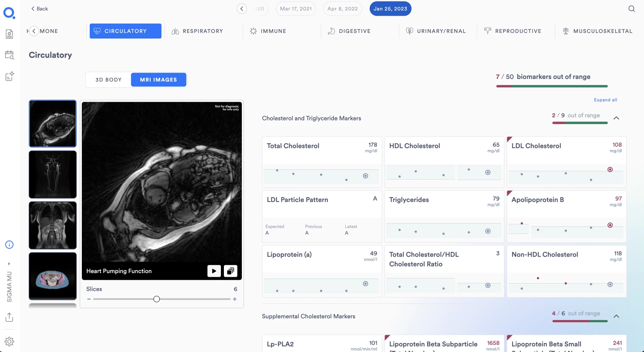Select the Musculoskeletal tab
Screen dimensions: 644x352
tap(598, 31)
